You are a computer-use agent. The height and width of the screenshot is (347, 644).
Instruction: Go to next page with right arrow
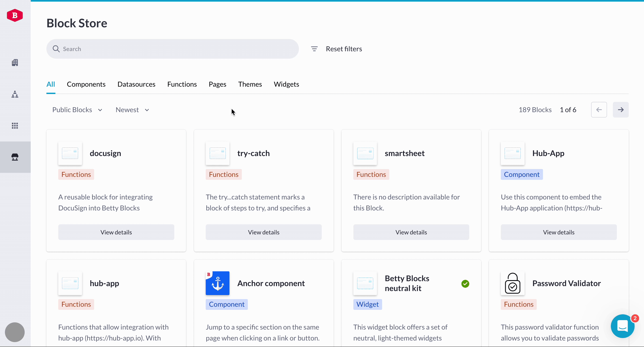(621, 110)
